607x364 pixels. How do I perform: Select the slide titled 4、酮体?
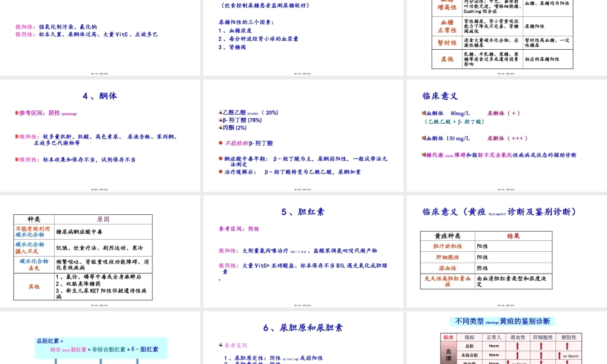(x=101, y=97)
